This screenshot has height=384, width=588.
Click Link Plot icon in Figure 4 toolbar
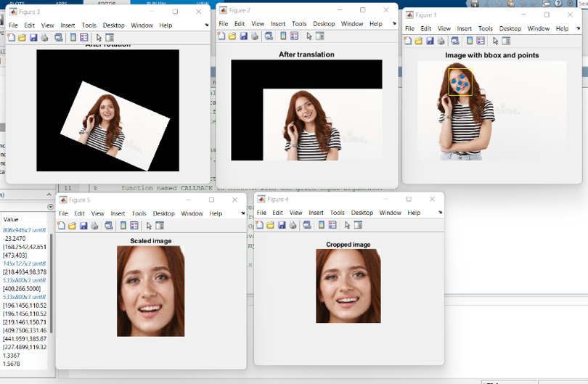coord(306,225)
